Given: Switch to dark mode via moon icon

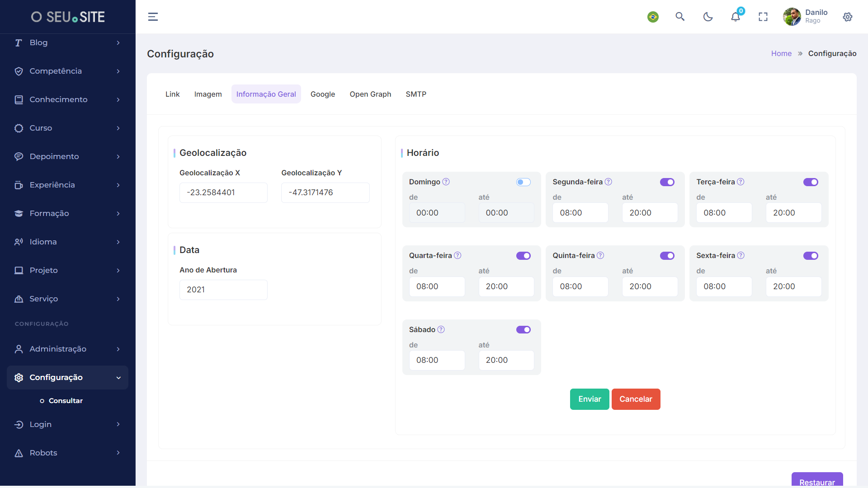Looking at the screenshot, I should point(708,17).
